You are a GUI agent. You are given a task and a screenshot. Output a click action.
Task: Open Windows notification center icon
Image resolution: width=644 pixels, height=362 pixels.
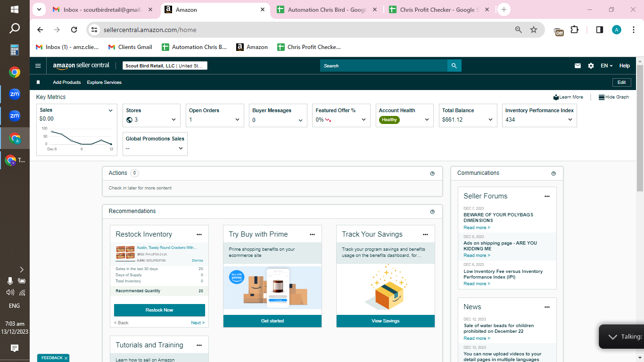click(15, 348)
